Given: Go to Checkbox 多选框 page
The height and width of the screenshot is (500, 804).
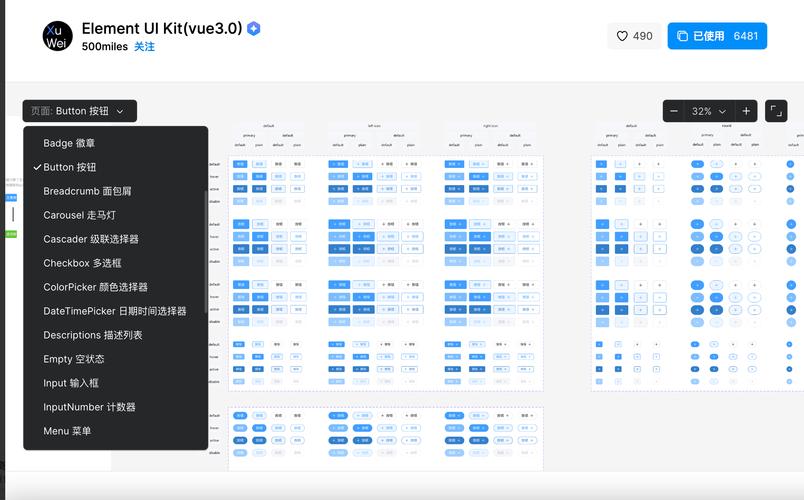Looking at the screenshot, I should click(x=82, y=263).
